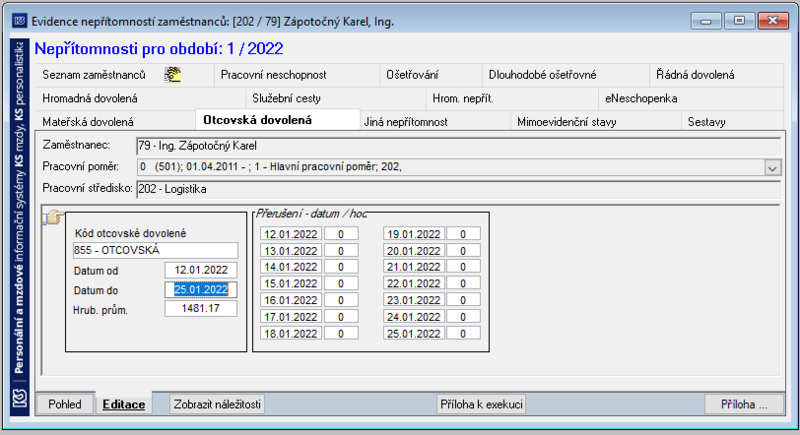Viewport: 800px width, 435px height.
Task: Click the employee list hand icon
Action: [x=172, y=74]
